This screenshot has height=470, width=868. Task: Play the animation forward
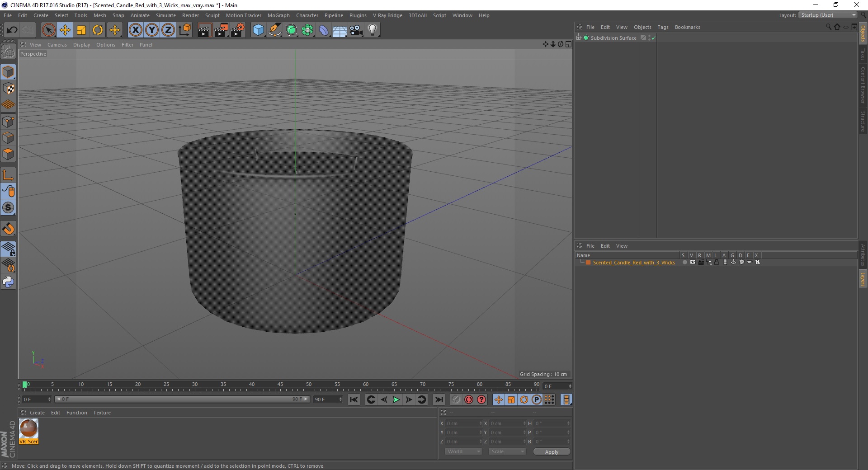[396, 399]
